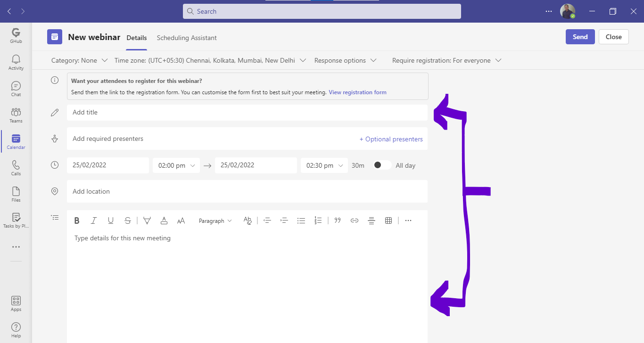
Task: Expand the Category dropdown
Action: pyautogui.click(x=79, y=60)
